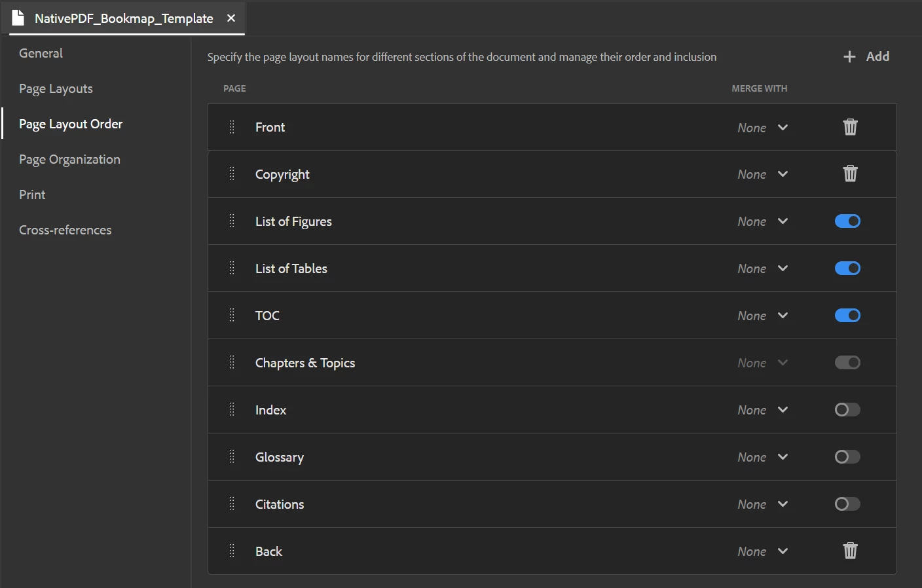The width and height of the screenshot is (922, 588).
Task: Select Page Layout Order in sidebar
Action: pyautogui.click(x=71, y=124)
